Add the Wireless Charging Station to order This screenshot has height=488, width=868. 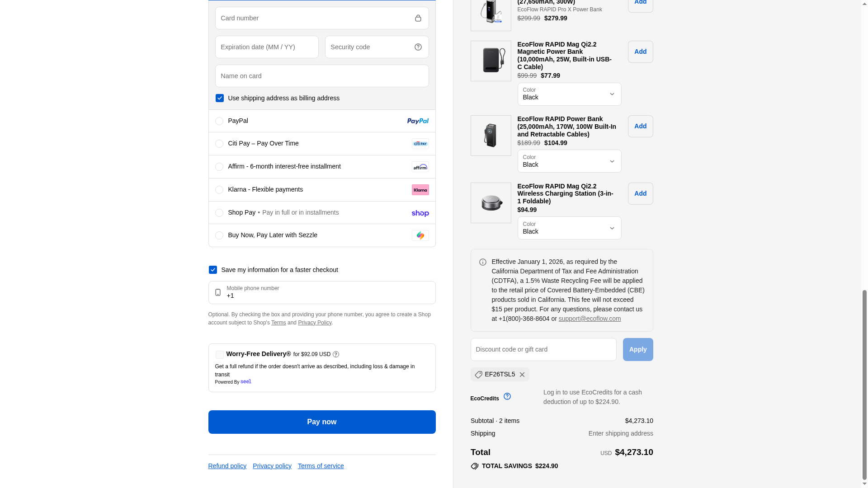[x=640, y=194]
